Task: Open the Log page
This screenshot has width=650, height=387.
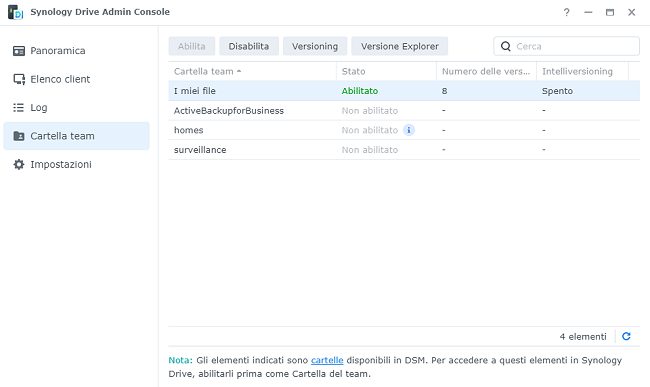Action: [76, 108]
